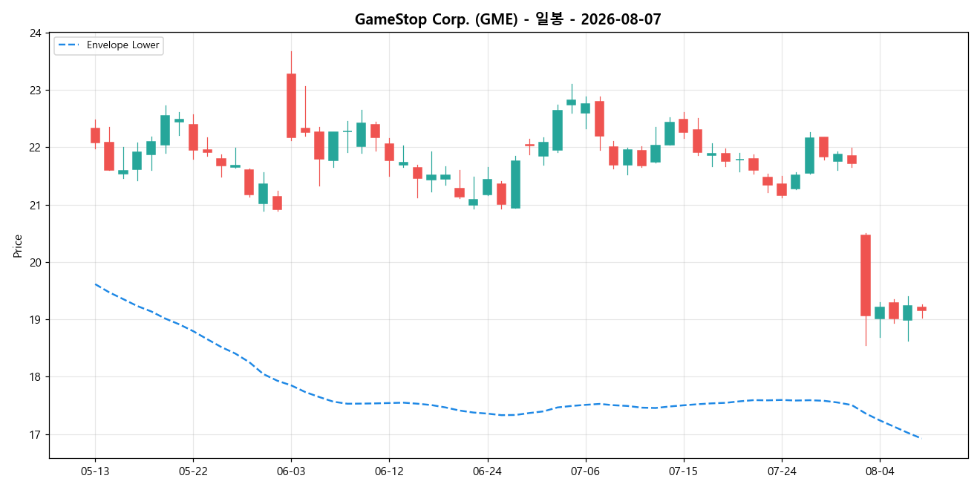This screenshot has width=980, height=490.
Task: Click the 22 price tick label
Action: click(36, 148)
